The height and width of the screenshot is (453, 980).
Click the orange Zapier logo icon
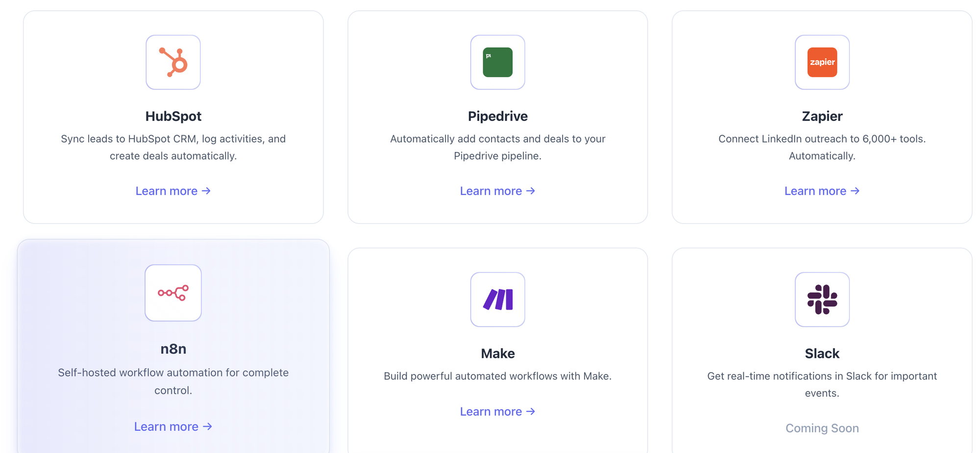point(822,62)
